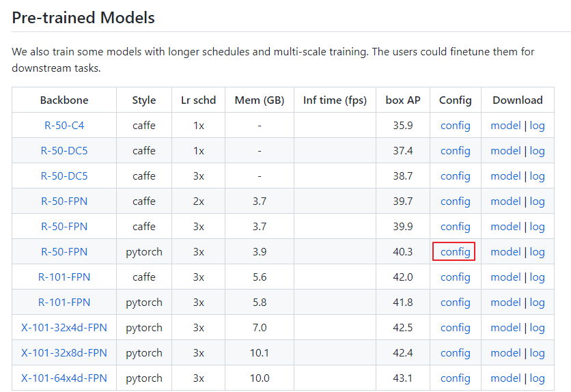The height and width of the screenshot is (392, 571).
Task: Open config for X-101-64x4d-FPN row
Action: tap(455, 378)
